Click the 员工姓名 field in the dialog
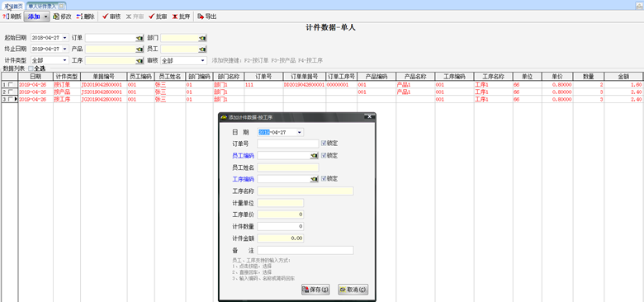This screenshot has width=644, height=302. tap(288, 168)
